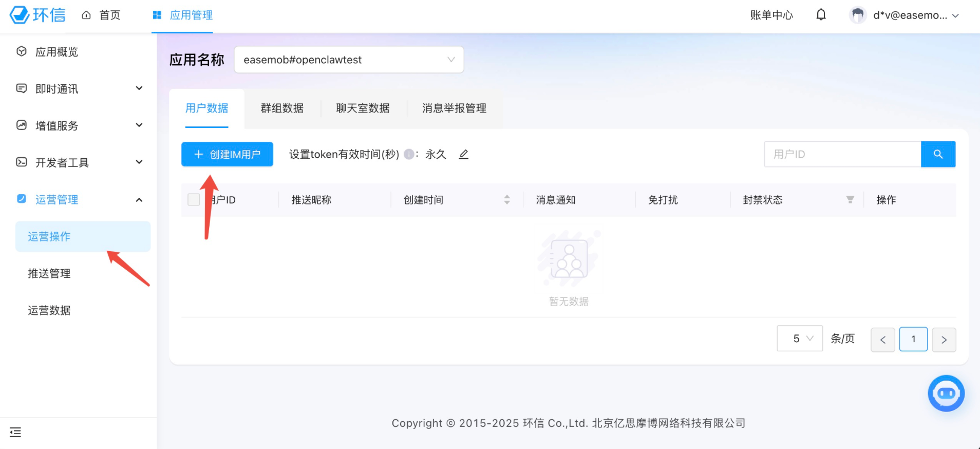The height and width of the screenshot is (449, 980).
Task: Switch to 群组数据 tab
Action: click(282, 108)
